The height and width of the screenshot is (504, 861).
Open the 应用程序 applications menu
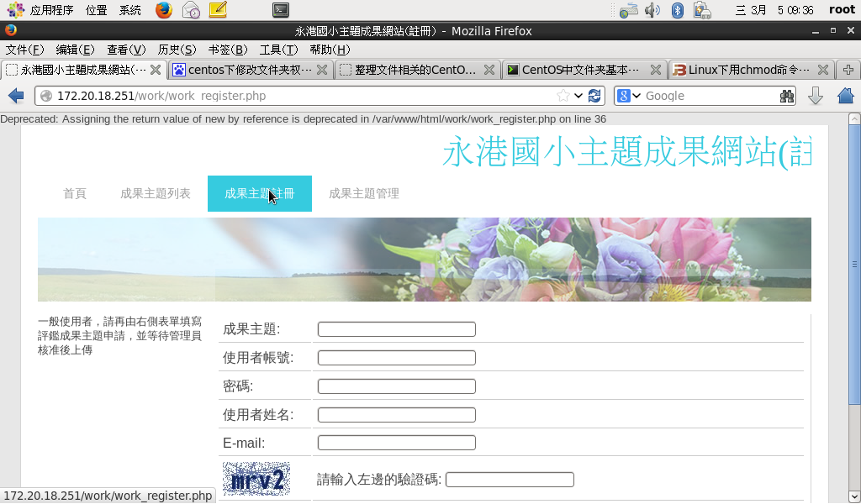click(42, 10)
